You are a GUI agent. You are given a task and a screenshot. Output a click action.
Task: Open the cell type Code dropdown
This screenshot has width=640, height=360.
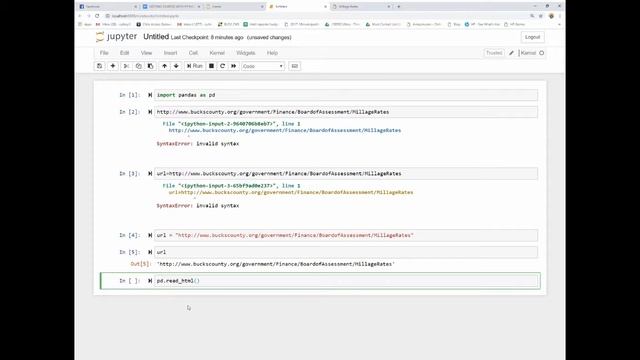point(262,66)
